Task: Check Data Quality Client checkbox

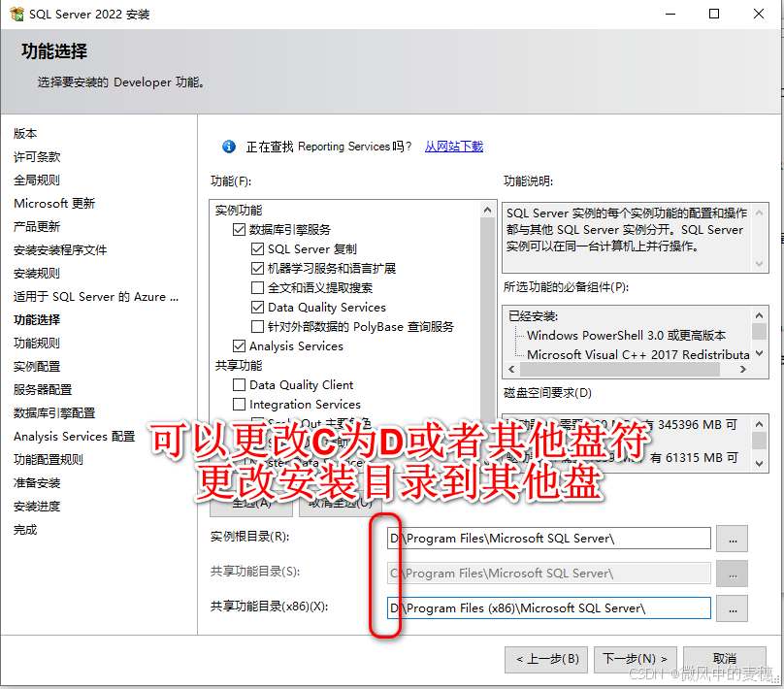Action: click(x=239, y=384)
